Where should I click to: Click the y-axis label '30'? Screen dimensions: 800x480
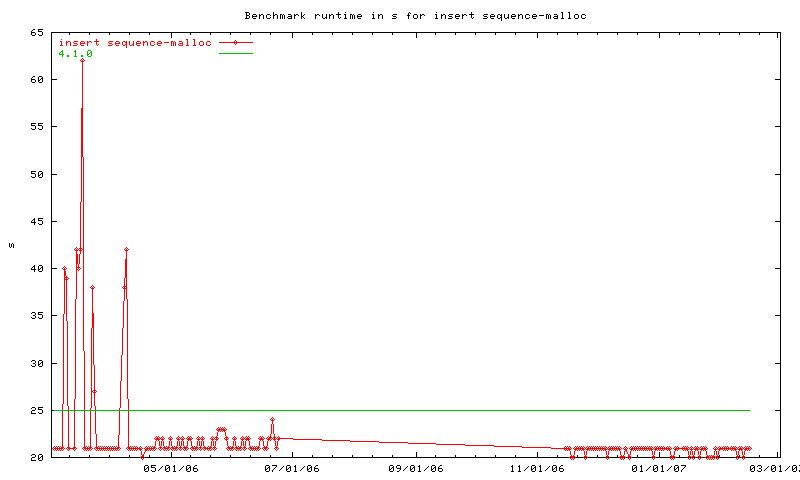(x=37, y=364)
